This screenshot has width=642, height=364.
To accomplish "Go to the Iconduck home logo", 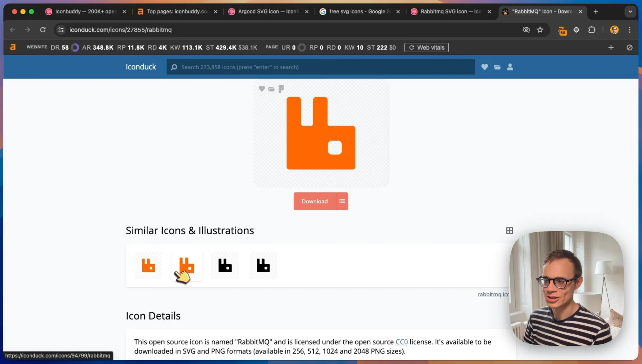I will (x=141, y=67).
